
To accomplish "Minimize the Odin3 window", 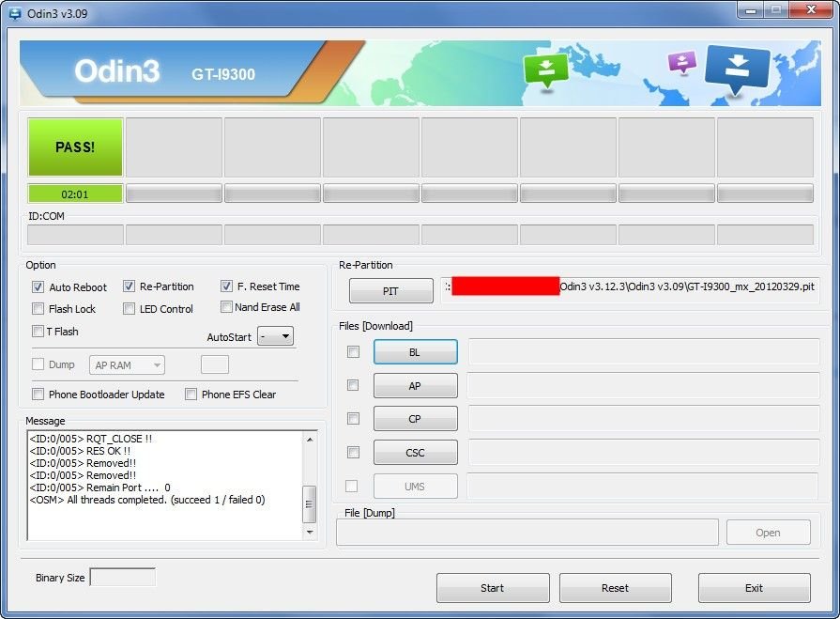I will [x=751, y=9].
